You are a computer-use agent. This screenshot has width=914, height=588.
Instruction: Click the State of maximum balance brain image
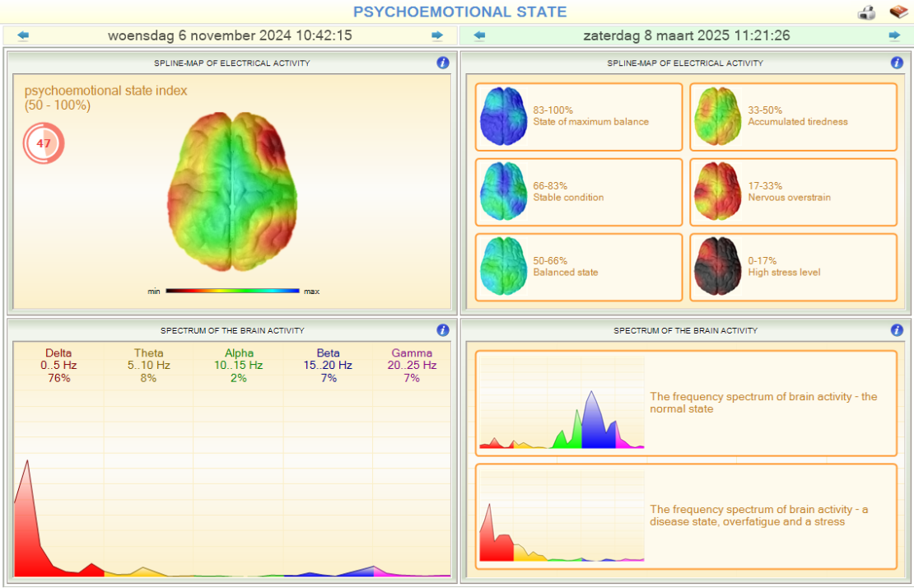click(503, 116)
